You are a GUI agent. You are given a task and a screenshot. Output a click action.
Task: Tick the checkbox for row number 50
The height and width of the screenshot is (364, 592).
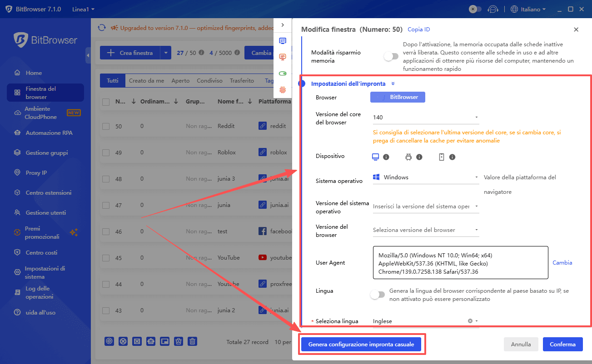tap(106, 126)
